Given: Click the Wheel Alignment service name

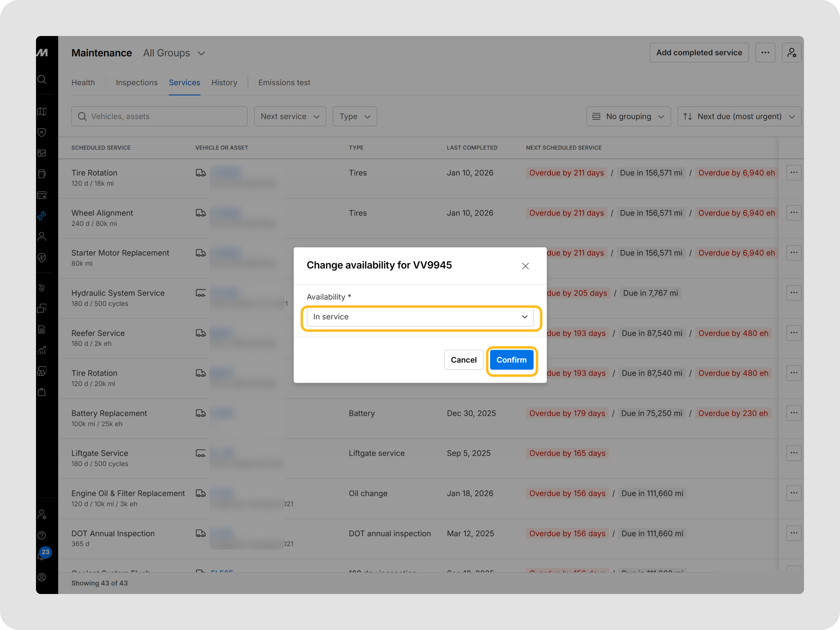Looking at the screenshot, I should tap(102, 213).
